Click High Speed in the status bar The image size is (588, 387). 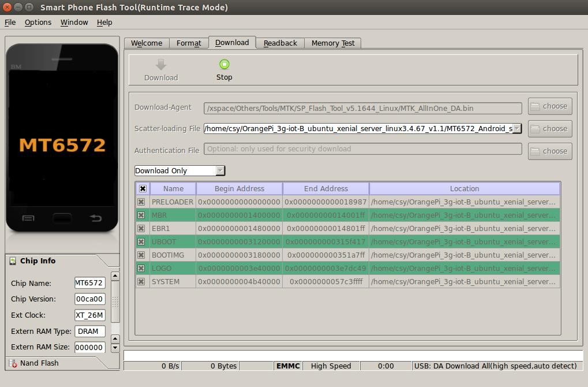tap(331, 366)
